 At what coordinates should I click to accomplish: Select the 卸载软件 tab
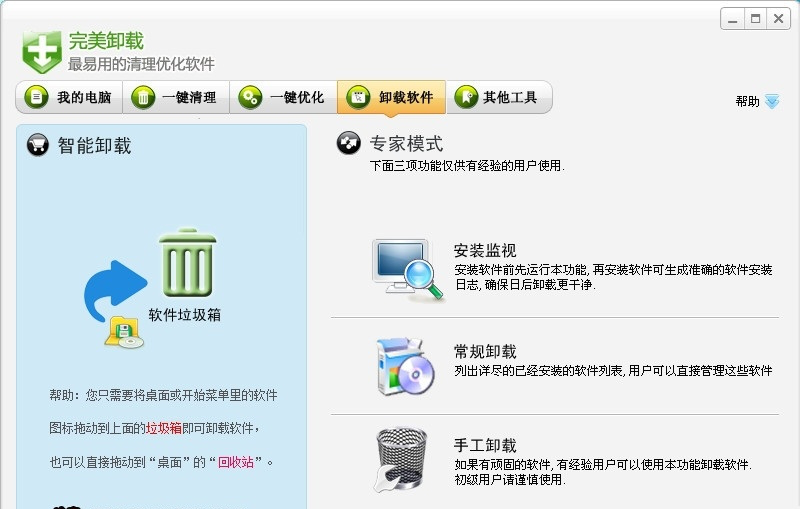click(x=391, y=97)
